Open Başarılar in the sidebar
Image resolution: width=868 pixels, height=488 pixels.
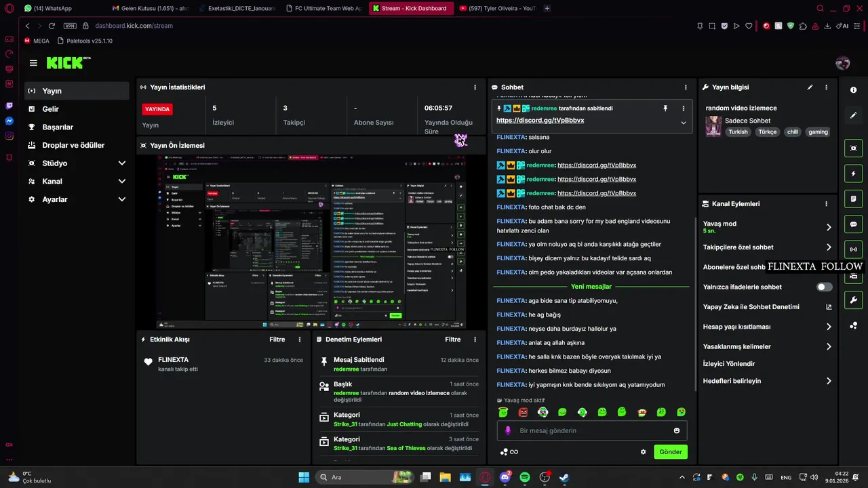pyautogui.click(x=77, y=127)
